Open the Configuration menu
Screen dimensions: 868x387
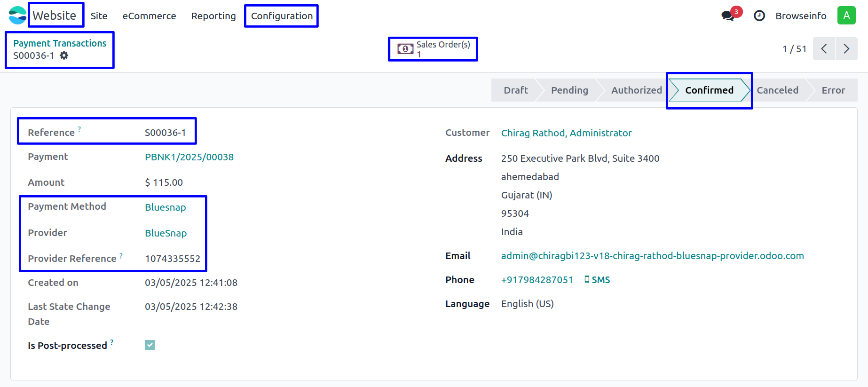[x=281, y=16]
